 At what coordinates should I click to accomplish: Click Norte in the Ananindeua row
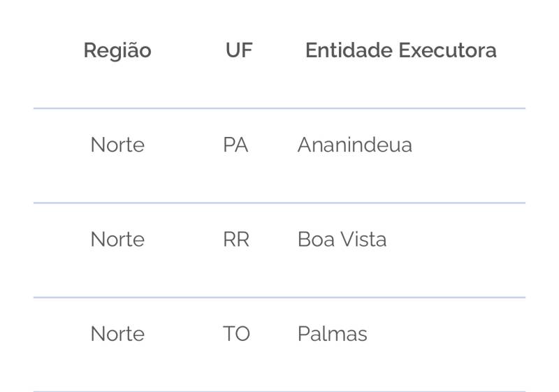point(117,145)
